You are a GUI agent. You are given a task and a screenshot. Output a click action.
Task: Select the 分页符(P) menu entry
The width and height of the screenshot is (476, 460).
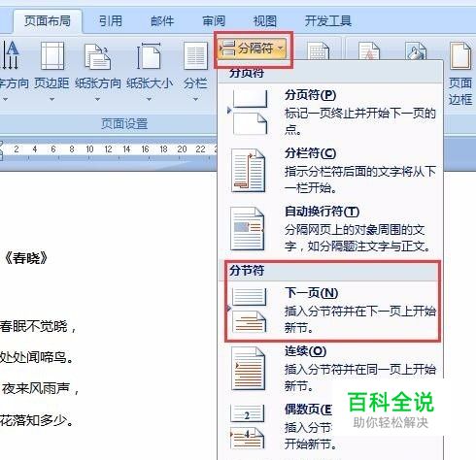(x=330, y=113)
